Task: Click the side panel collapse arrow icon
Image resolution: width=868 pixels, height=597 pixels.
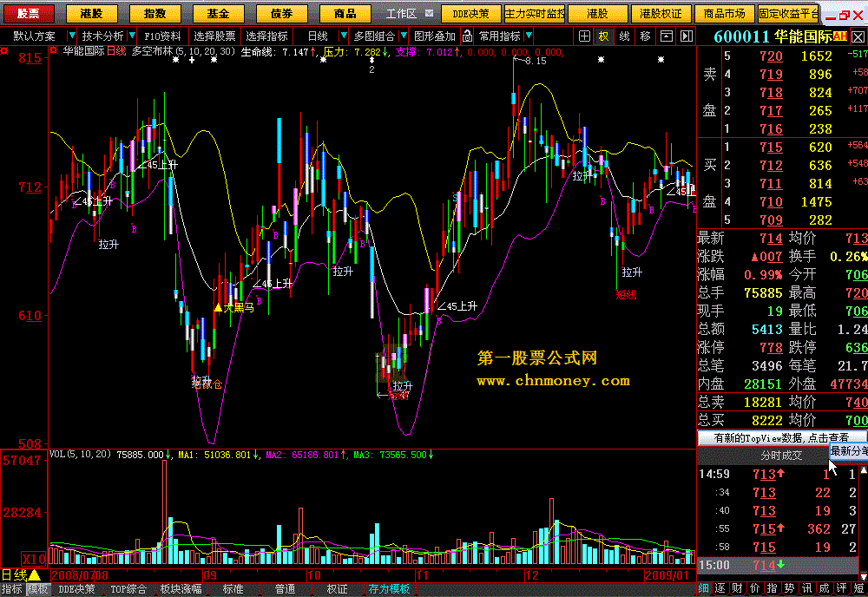Action: click(687, 36)
